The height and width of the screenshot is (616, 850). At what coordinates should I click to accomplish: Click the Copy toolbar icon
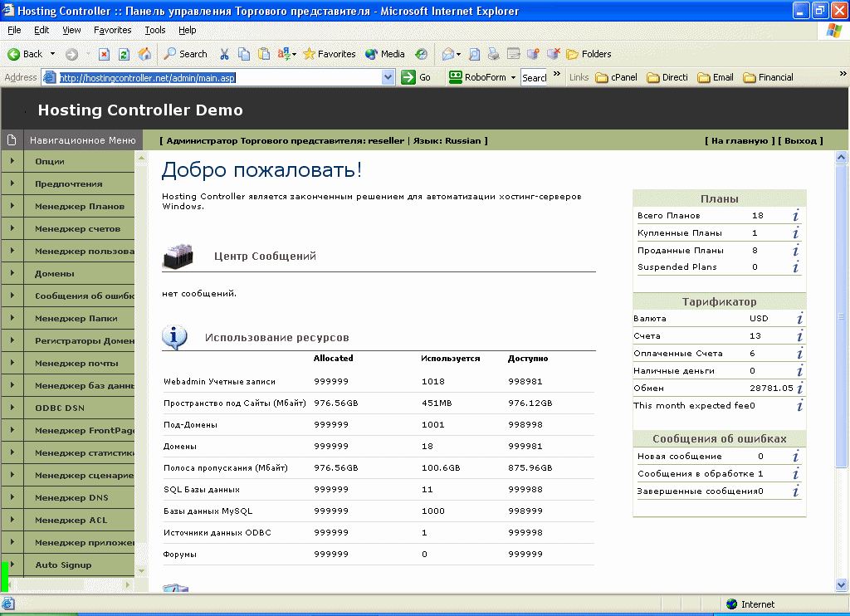(x=245, y=54)
